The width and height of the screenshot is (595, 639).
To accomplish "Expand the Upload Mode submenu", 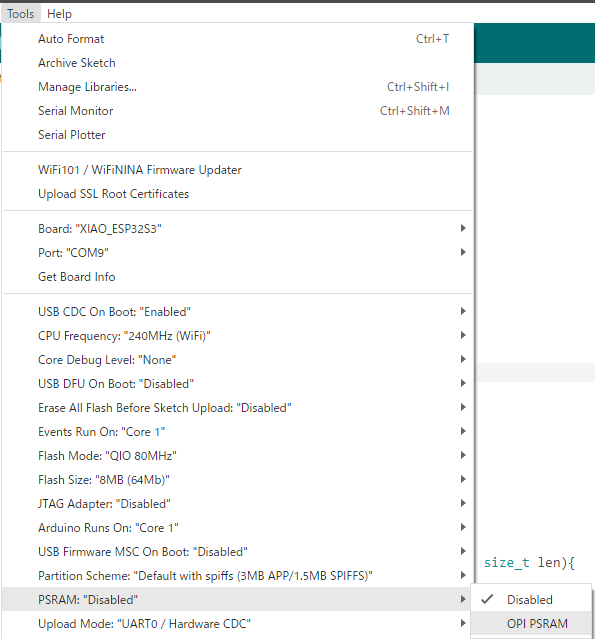I will (x=238, y=624).
